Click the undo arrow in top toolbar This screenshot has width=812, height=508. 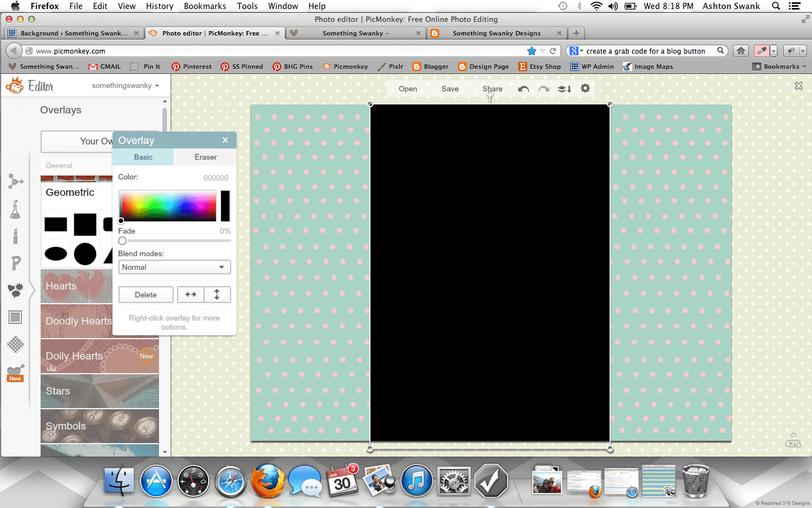click(523, 89)
